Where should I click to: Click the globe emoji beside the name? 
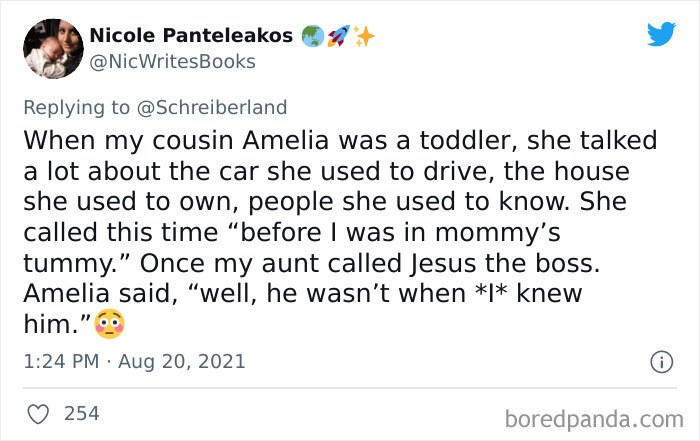click(313, 36)
